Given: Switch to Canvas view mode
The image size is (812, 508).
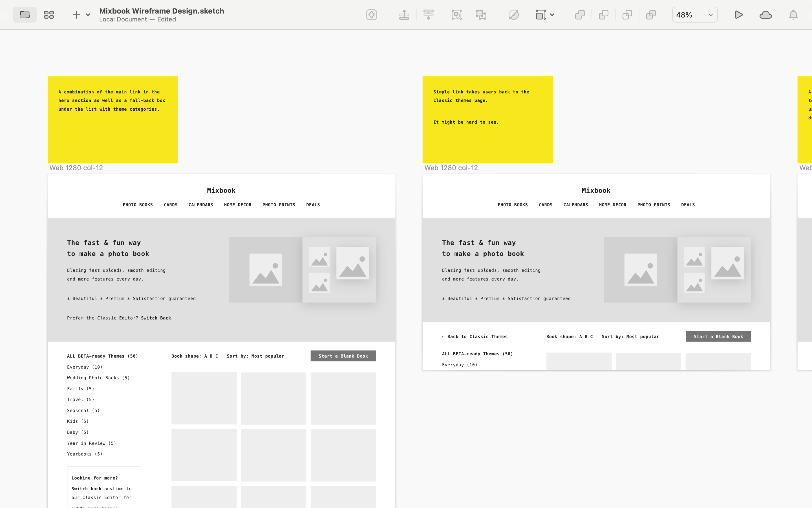Looking at the screenshot, I should click(25, 15).
